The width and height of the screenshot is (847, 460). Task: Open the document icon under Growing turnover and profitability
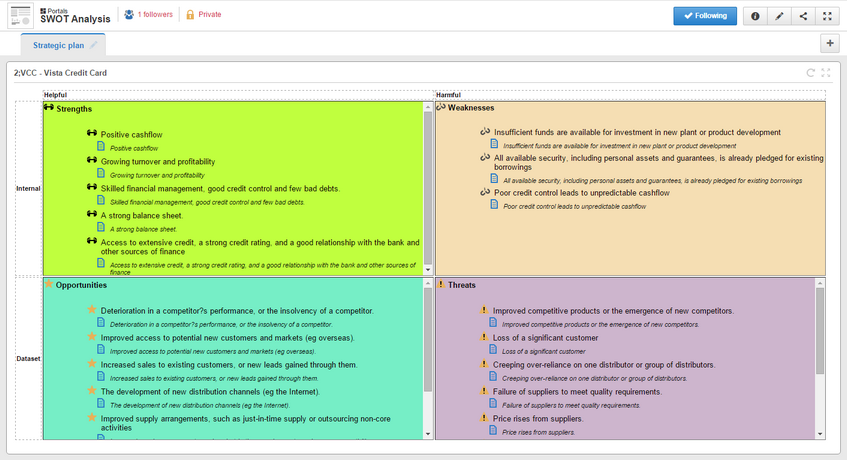coord(100,173)
